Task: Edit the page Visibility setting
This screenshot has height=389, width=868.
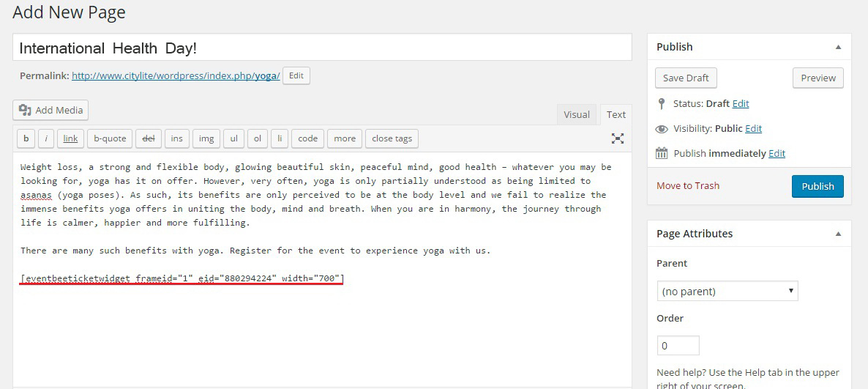Action: 753,128
